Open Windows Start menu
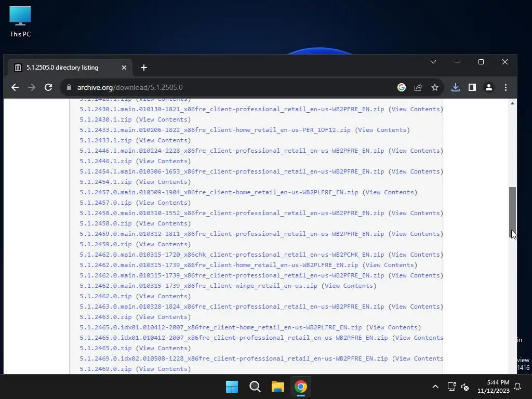 (232, 387)
